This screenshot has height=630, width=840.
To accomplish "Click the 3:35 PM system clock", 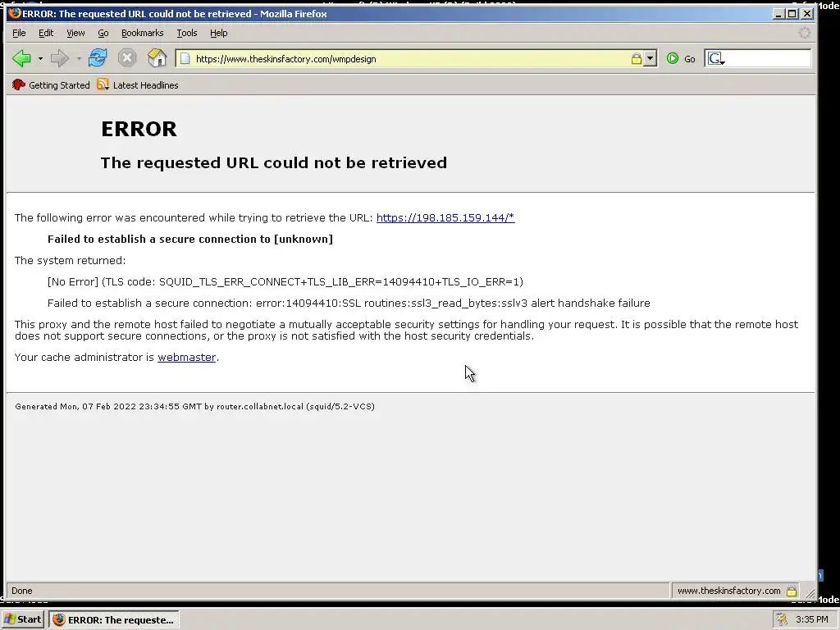I will (811, 619).
